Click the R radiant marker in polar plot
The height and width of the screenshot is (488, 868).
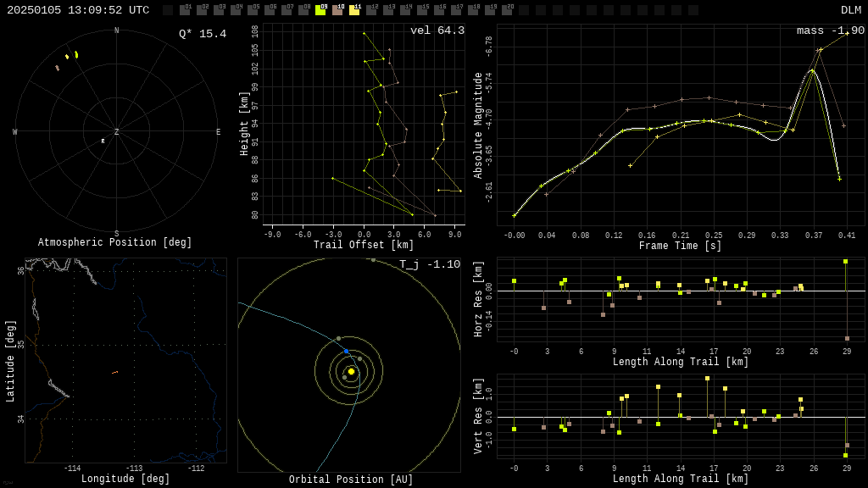103,141
